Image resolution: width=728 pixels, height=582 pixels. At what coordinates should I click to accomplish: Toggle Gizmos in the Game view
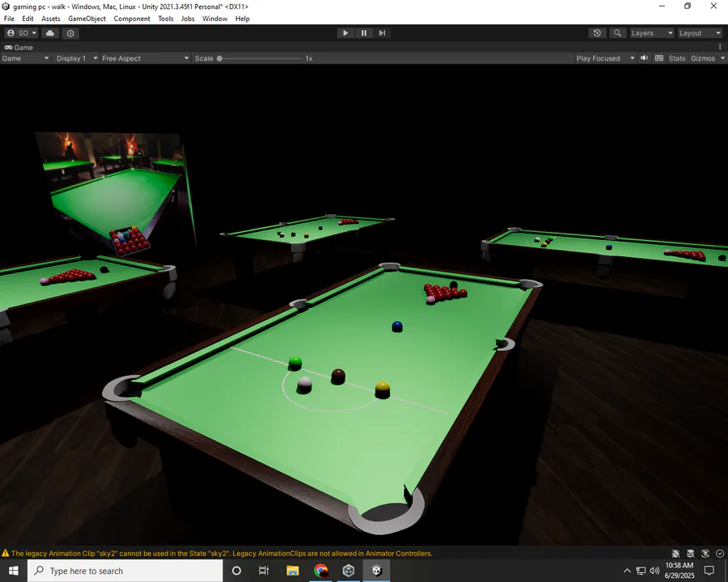tap(702, 58)
